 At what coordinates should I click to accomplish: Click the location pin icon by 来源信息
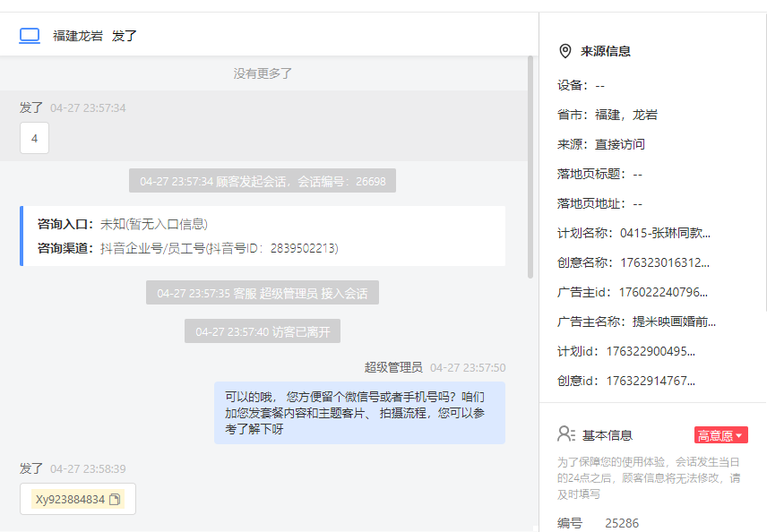565,51
